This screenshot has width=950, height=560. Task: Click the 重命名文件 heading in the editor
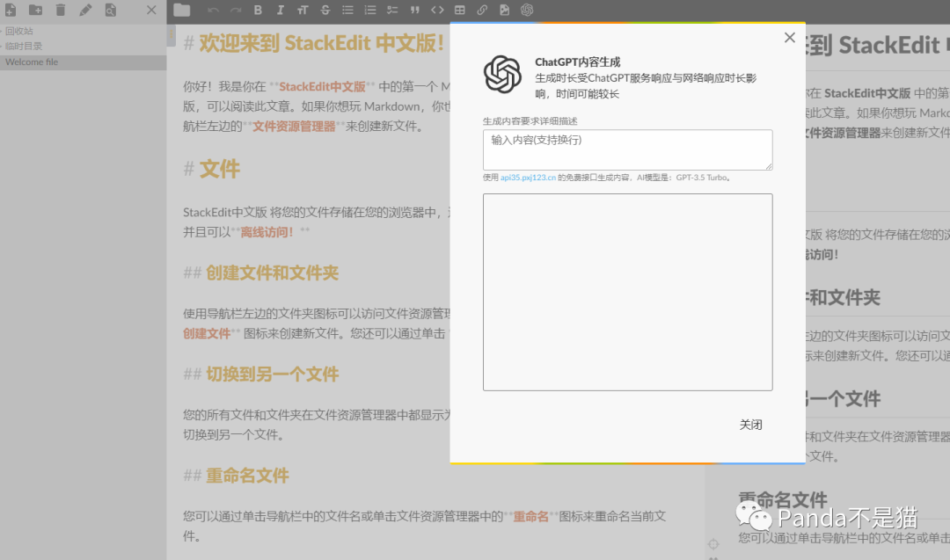(x=247, y=476)
